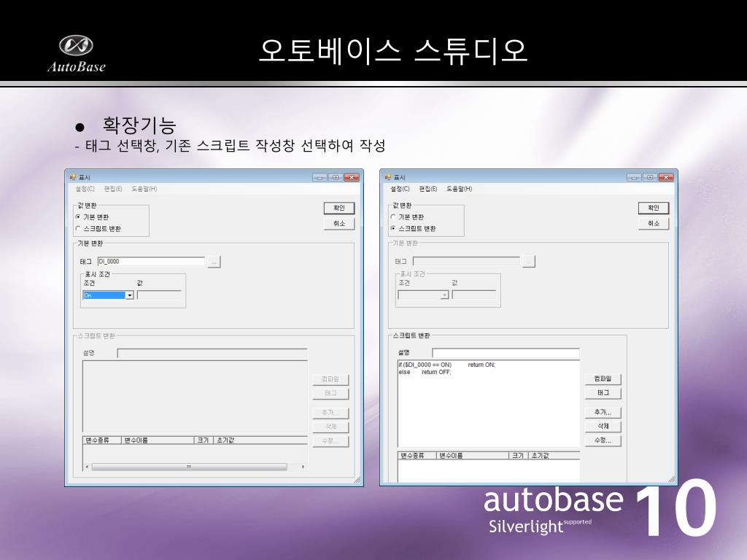Screen dimensions: 747x560
Task: Open tag browse '...' button in left window
Action: click(x=214, y=262)
